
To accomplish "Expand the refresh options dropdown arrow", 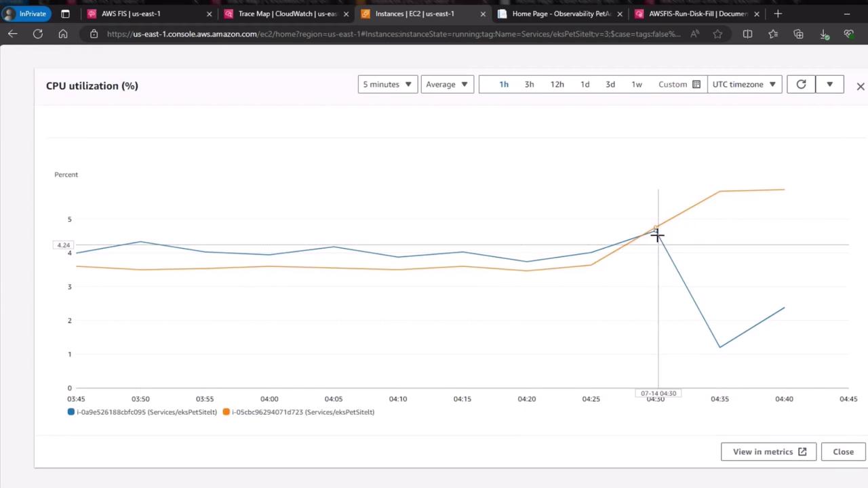I will 829,85.
